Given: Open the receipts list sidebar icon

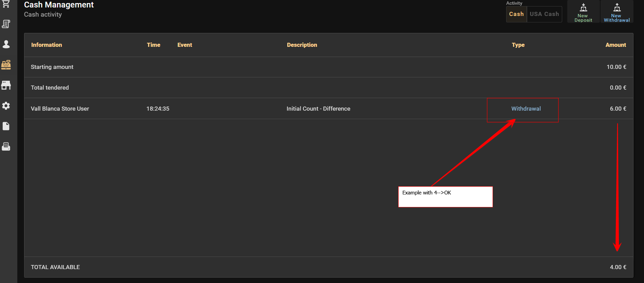Looking at the screenshot, I should [x=6, y=24].
